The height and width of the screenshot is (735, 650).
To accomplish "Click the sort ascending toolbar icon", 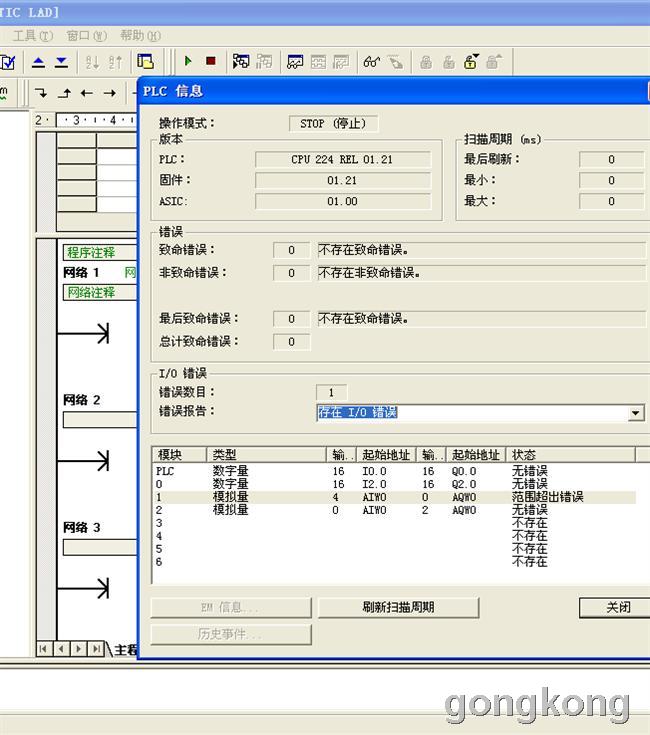I will (92, 62).
